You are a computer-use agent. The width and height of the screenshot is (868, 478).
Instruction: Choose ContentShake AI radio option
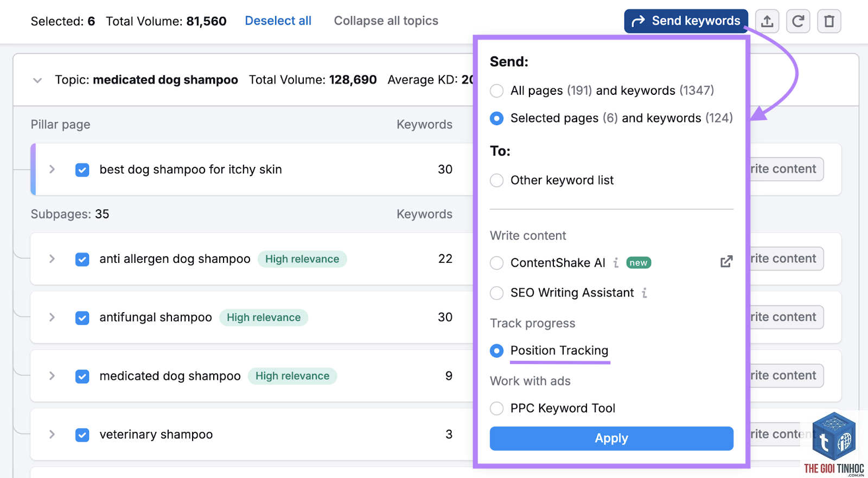tap(496, 263)
